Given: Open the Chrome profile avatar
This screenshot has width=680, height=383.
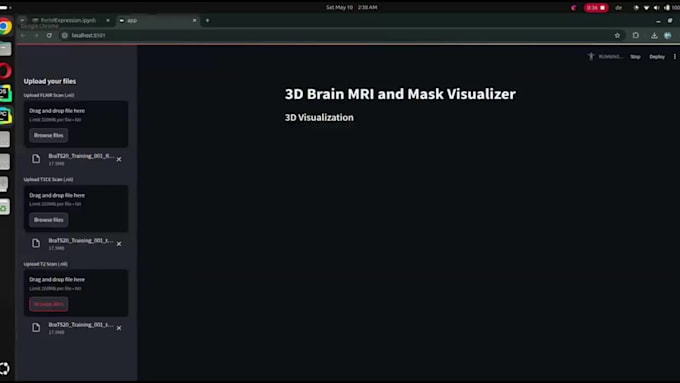Looking at the screenshot, I should 668,35.
